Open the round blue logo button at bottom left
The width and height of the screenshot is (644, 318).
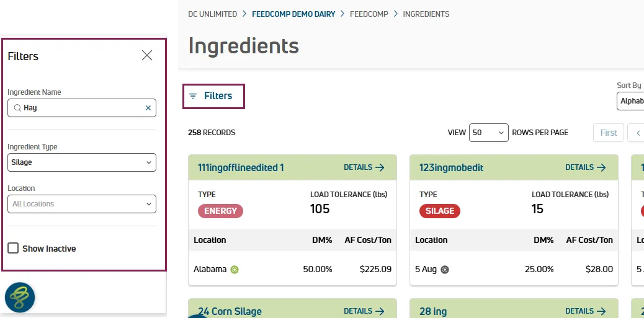coord(20,298)
